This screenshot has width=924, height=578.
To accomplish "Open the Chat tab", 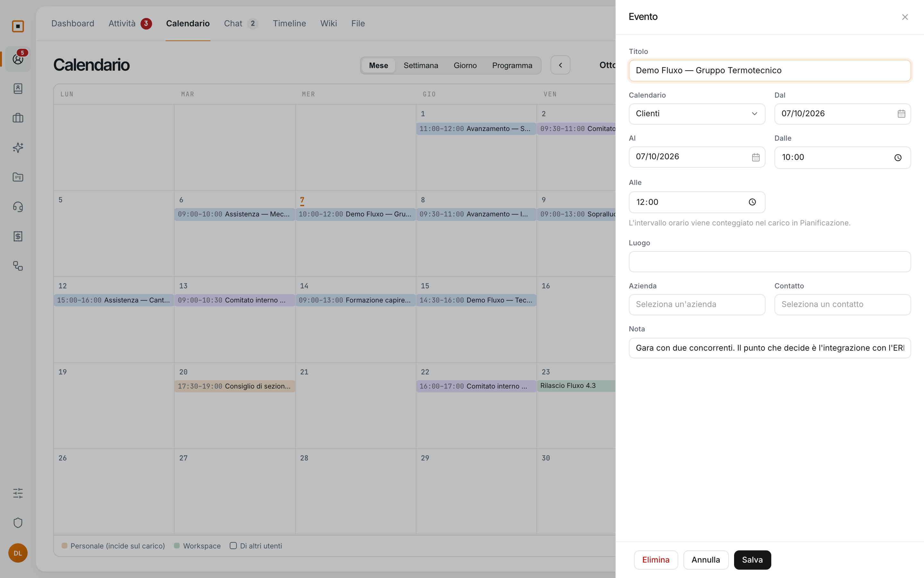I will click(241, 24).
